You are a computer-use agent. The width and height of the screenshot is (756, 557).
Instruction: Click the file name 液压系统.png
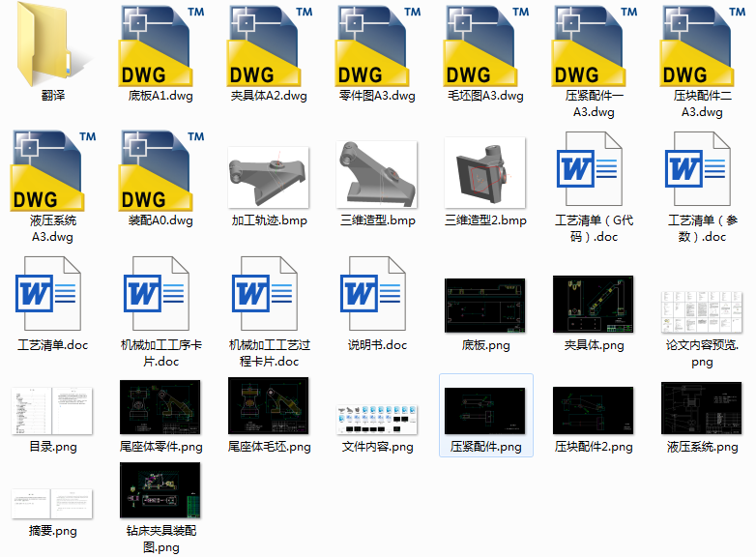tap(702, 447)
